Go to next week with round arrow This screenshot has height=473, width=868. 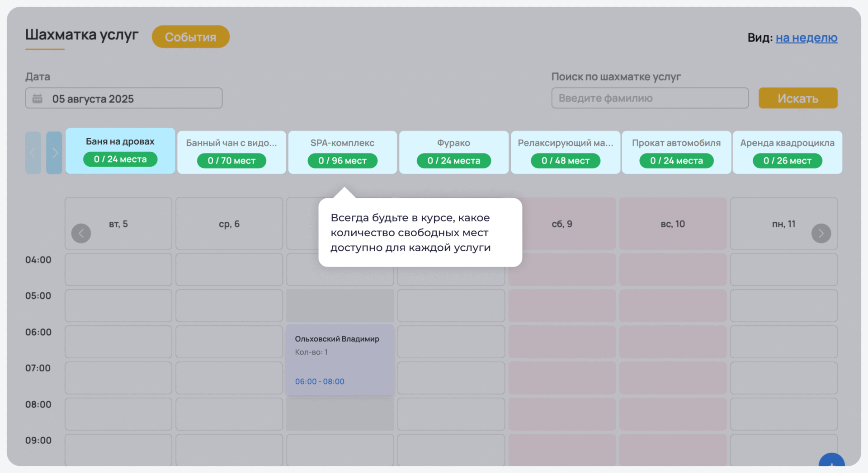coord(821,234)
